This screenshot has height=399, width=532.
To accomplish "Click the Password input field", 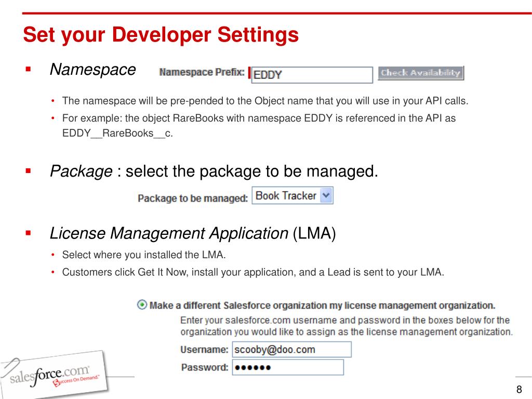I will pos(288,367).
